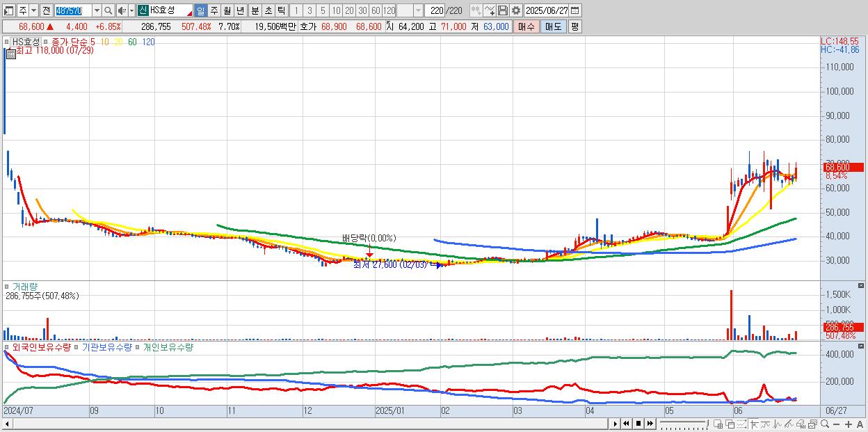Click the 매도 sell button

tap(554, 26)
